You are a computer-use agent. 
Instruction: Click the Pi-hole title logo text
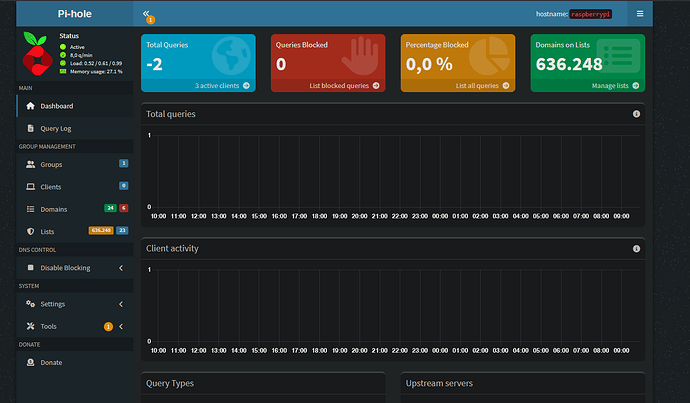coord(74,14)
